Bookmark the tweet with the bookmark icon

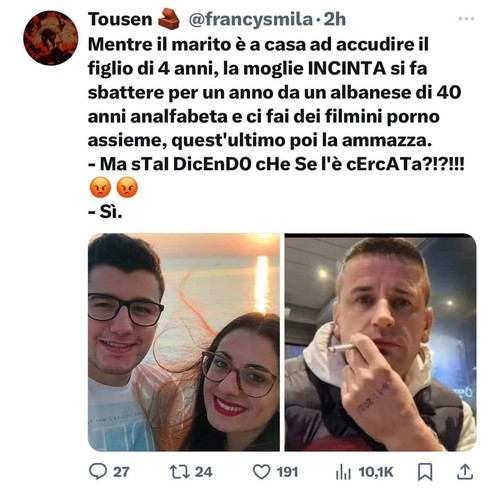click(425, 472)
